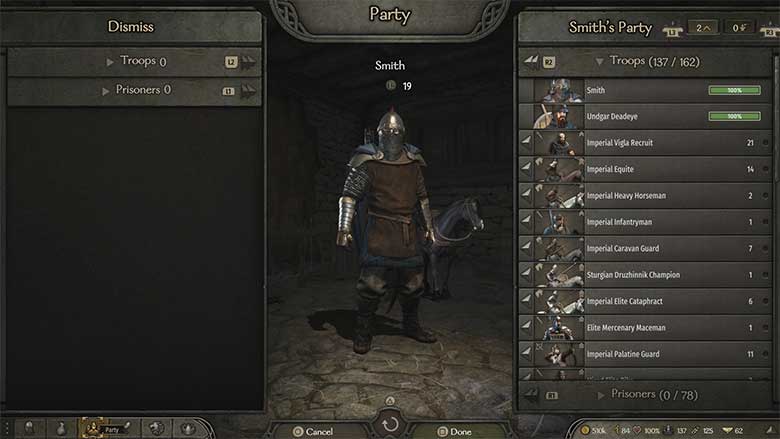This screenshot has width=780, height=439.
Task: Open the Clan lion icon
Action: 156,428
